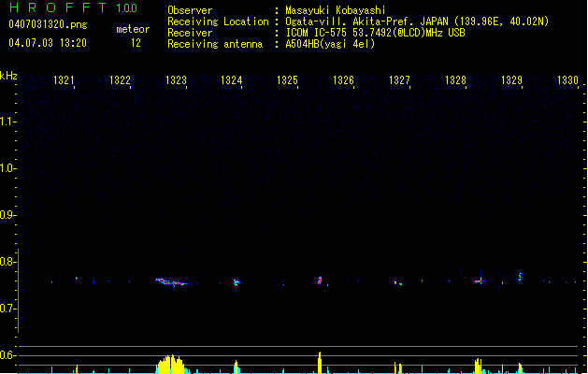Click the meteor echo spot near 1327

[398, 283]
